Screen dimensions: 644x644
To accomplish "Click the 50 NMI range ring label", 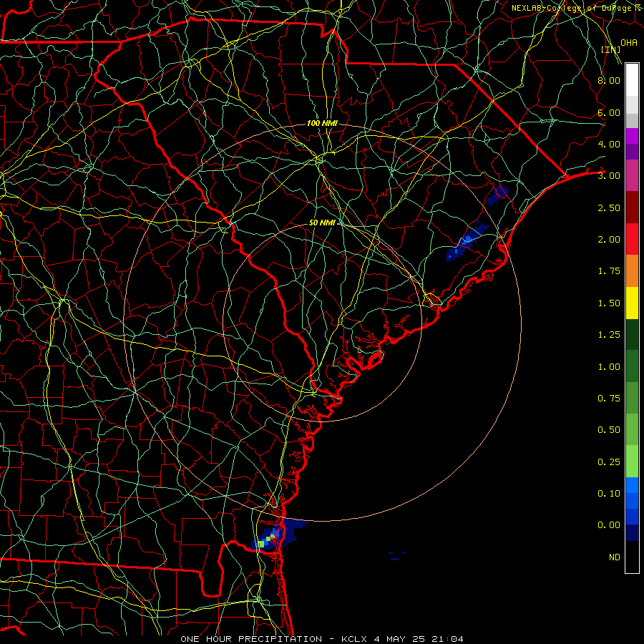I will [323, 223].
